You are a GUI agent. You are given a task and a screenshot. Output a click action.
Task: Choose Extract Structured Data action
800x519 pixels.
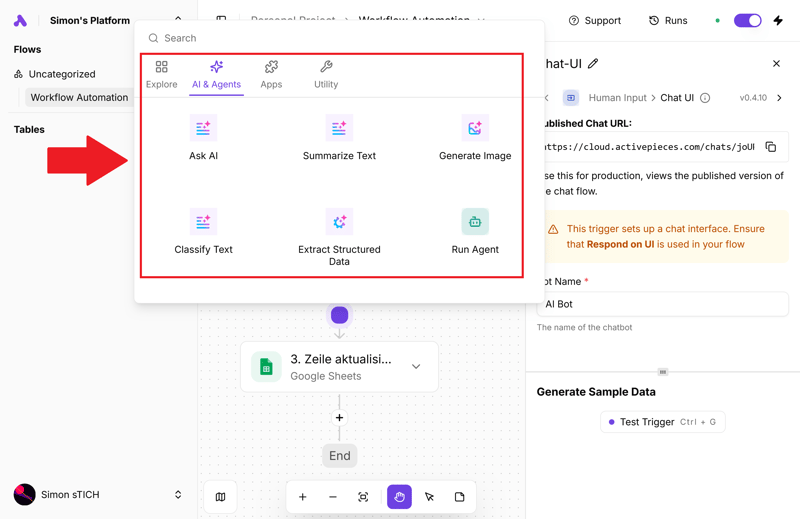pos(339,236)
